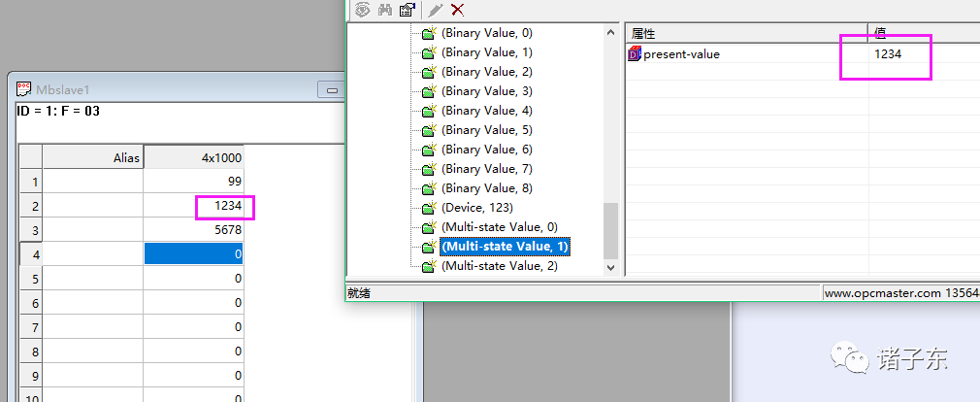Select (Binary Value, 1) tree node

487,51
